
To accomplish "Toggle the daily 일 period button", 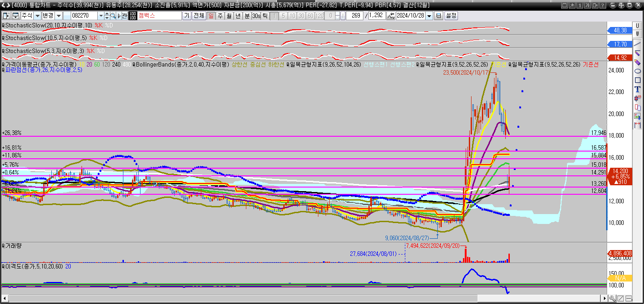I will coord(211,16).
